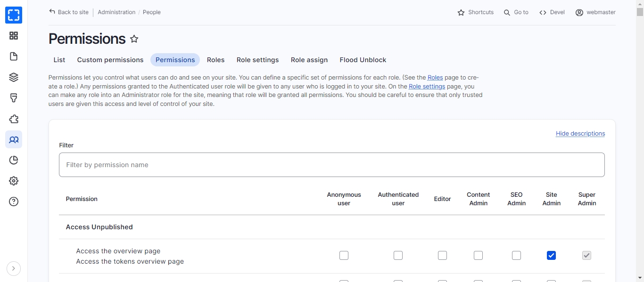Open the webmaster user menu
The width and height of the screenshot is (644, 282).
(595, 12)
